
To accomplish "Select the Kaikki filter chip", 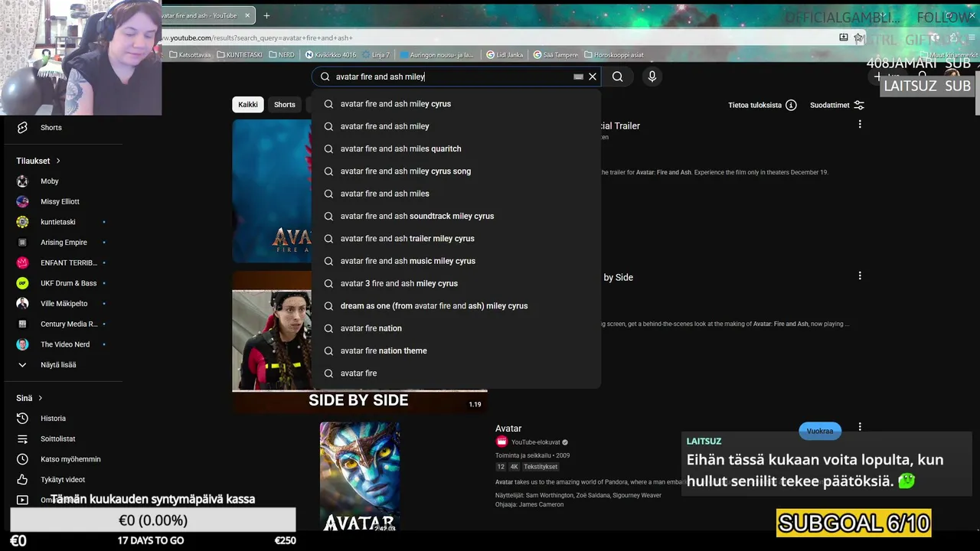I will (x=247, y=105).
